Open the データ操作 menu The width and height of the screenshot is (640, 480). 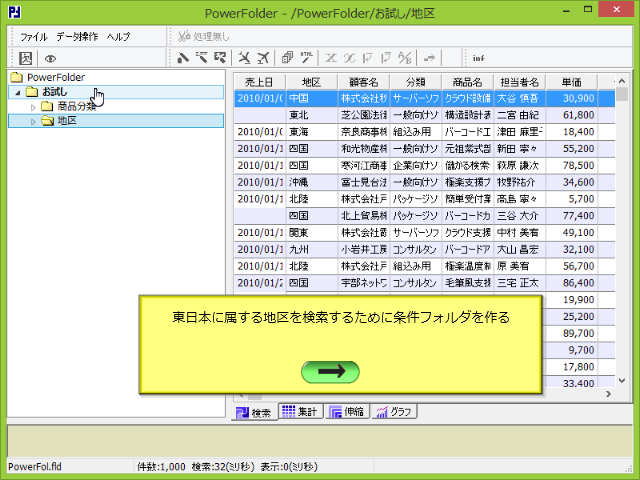point(77,37)
